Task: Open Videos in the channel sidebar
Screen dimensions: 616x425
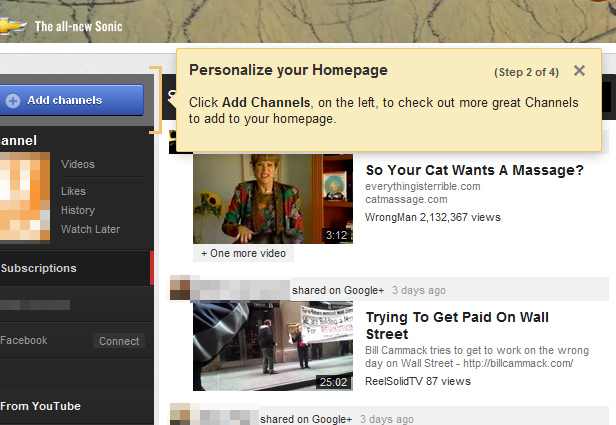Action: [78, 164]
